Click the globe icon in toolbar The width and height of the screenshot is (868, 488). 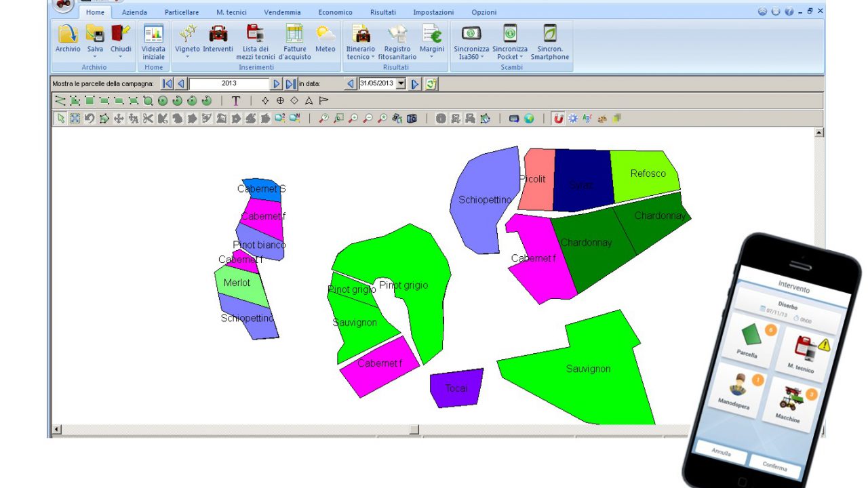pos(529,119)
